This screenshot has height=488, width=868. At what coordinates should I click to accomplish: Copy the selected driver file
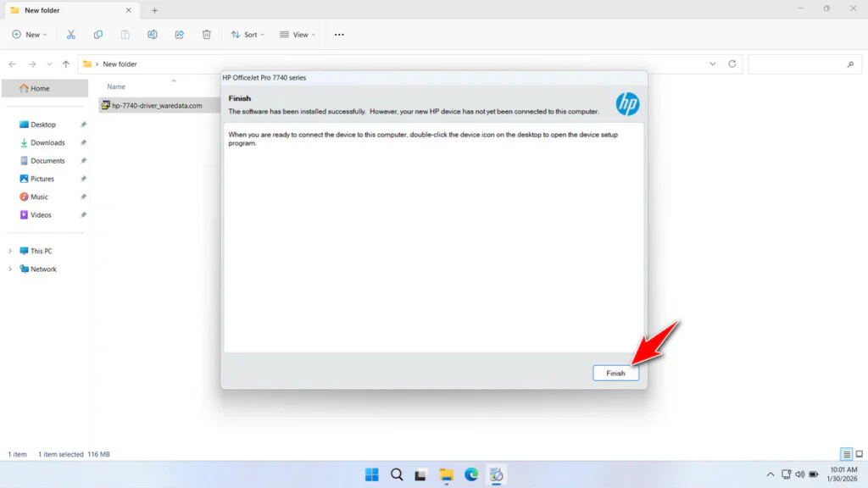coord(98,34)
